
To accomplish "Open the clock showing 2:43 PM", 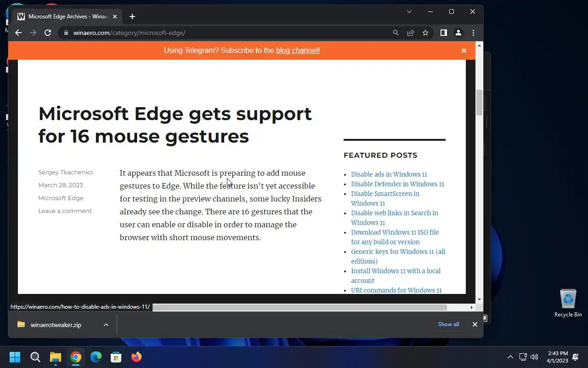I will (x=557, y=357).
